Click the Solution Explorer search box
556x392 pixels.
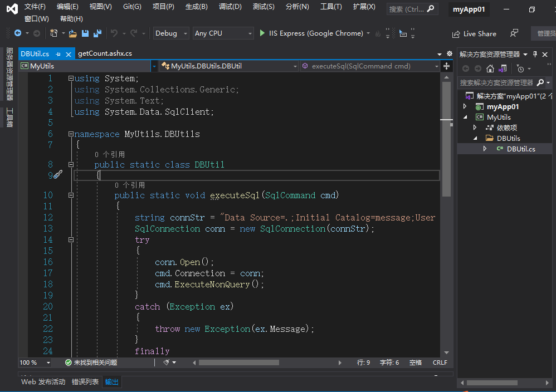pyautogui.click(x=497, y=82)
